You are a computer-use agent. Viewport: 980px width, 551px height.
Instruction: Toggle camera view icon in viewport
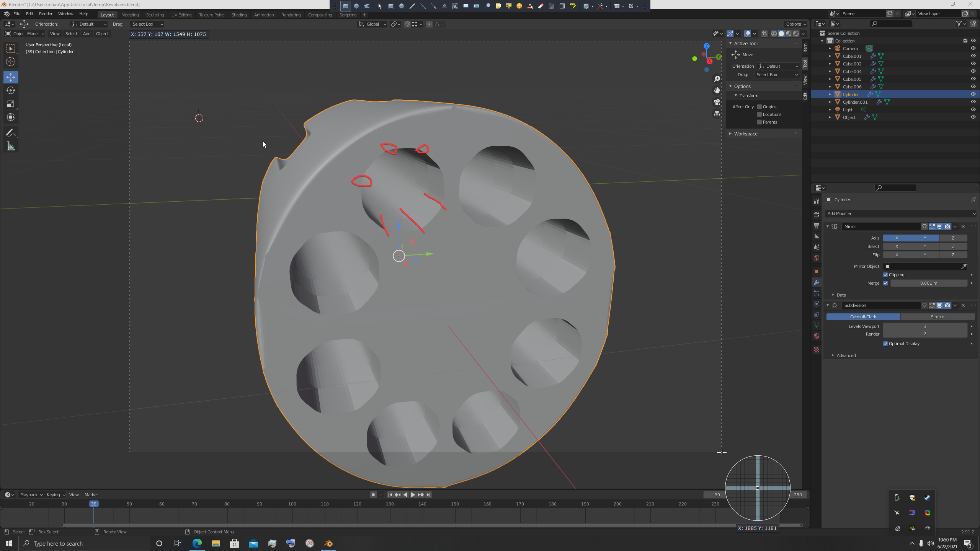(717, 102)
